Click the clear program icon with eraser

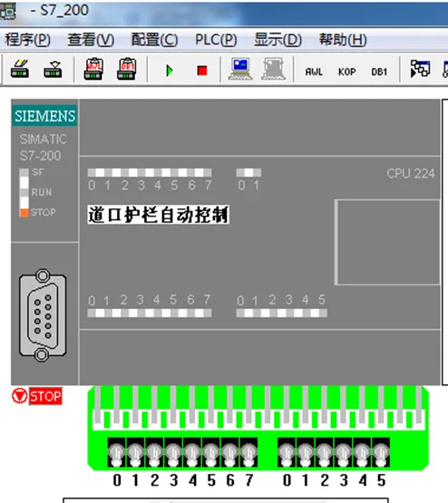pos(20,69)
